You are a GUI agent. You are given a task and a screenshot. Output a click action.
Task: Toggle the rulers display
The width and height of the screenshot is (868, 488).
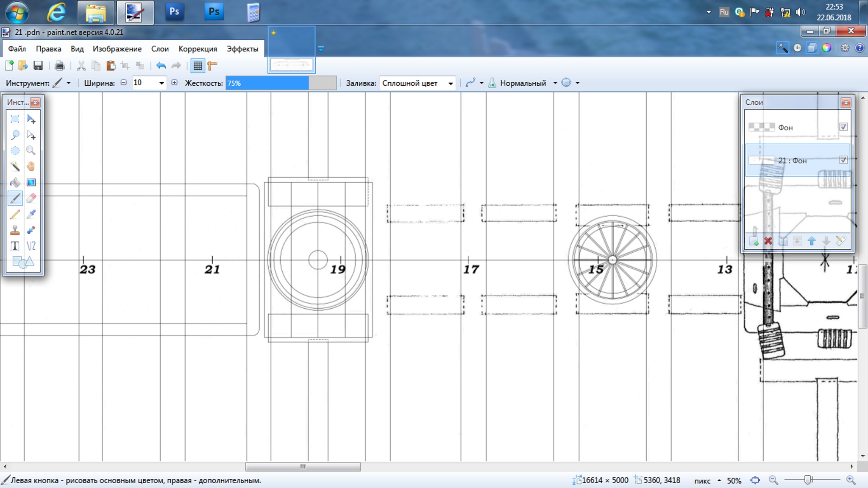[x=212, y=66]
